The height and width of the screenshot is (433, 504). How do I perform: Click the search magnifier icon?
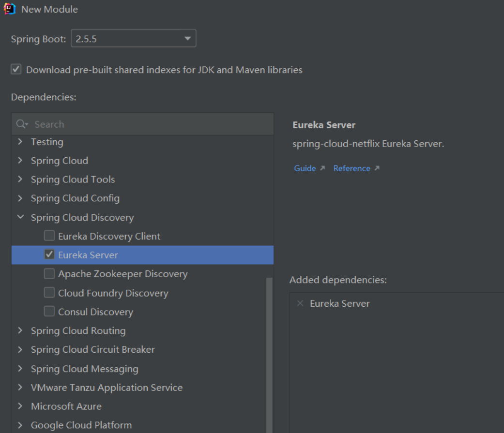21,124
